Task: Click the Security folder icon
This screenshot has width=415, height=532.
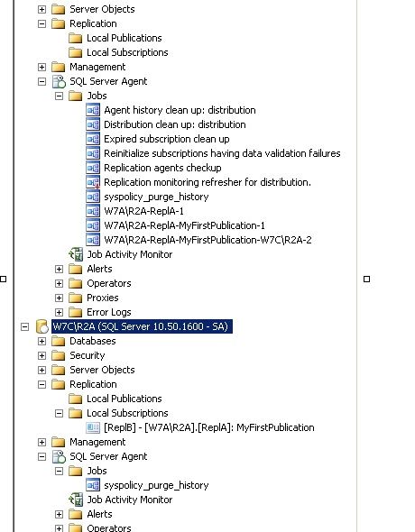Action: [x=59, y=355]
